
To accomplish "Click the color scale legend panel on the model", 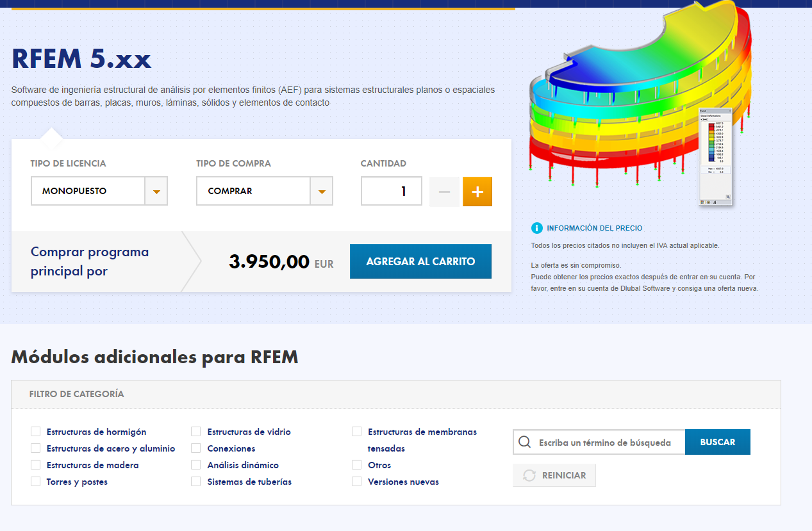I will click(715, 157).
